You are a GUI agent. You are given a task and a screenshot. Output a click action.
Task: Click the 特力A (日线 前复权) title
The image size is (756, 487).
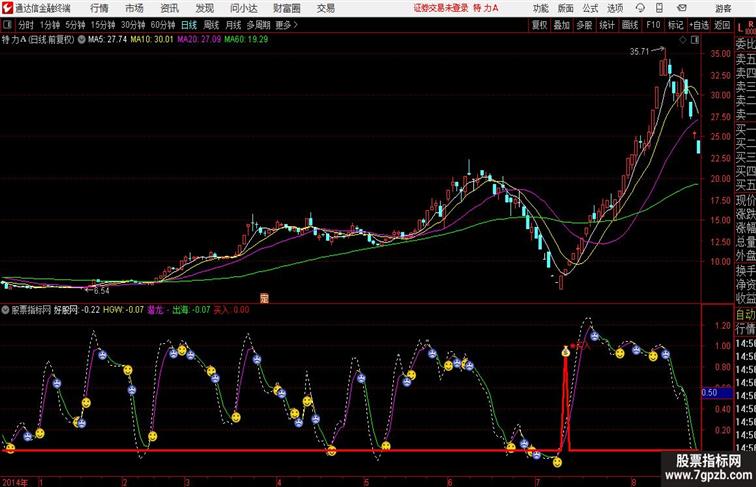(x=38, y=40)
